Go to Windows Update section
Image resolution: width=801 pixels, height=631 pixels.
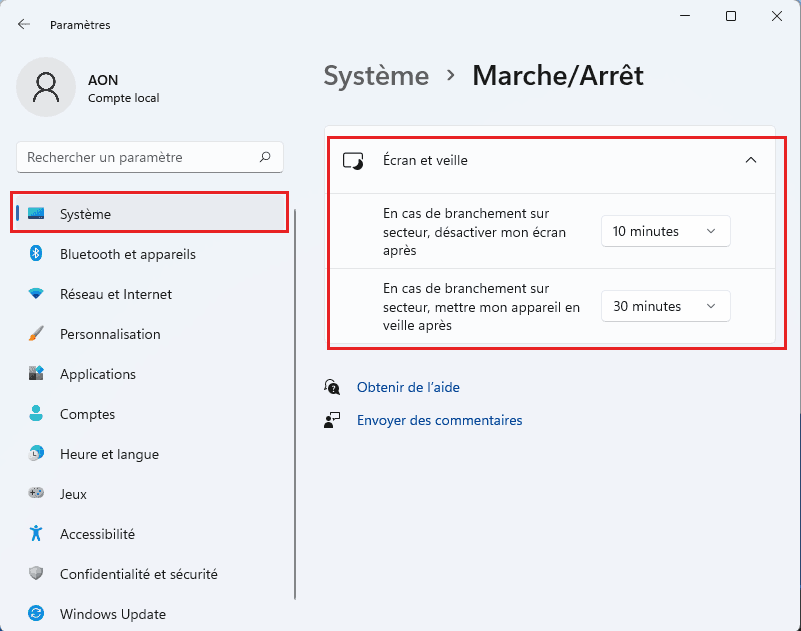coord(112,614)
